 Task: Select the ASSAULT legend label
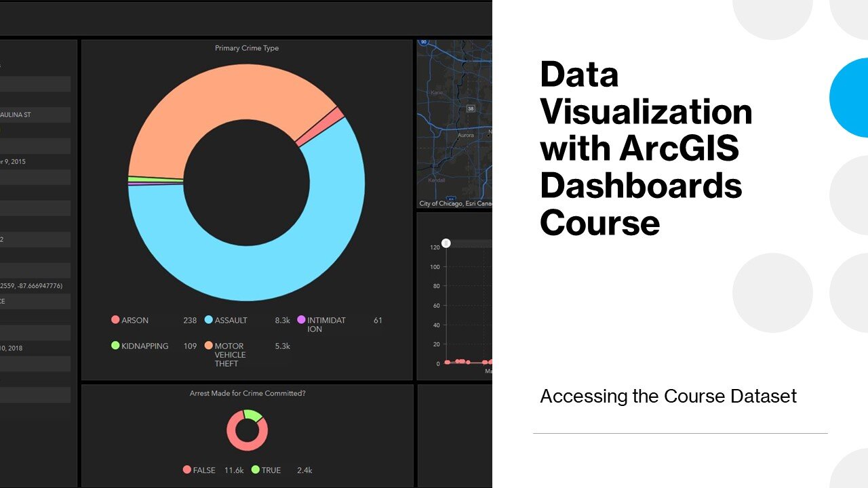(231, 321)
